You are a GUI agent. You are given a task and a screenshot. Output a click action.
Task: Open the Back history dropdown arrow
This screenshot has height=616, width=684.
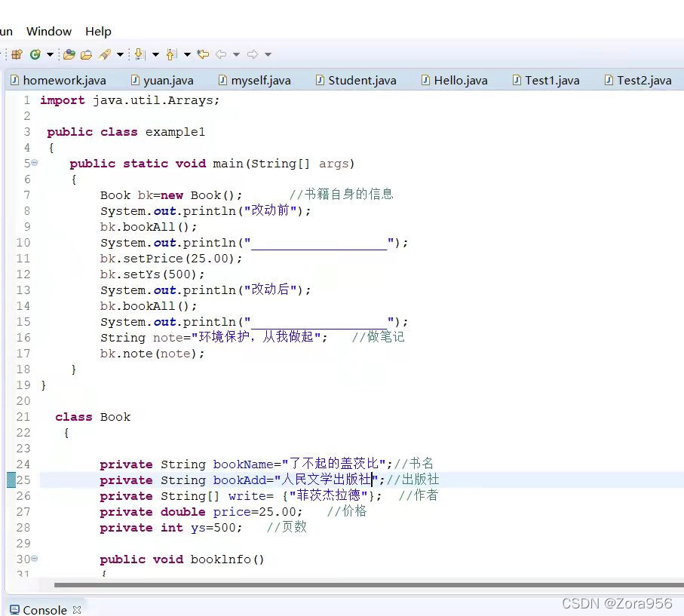click(236, 54)
